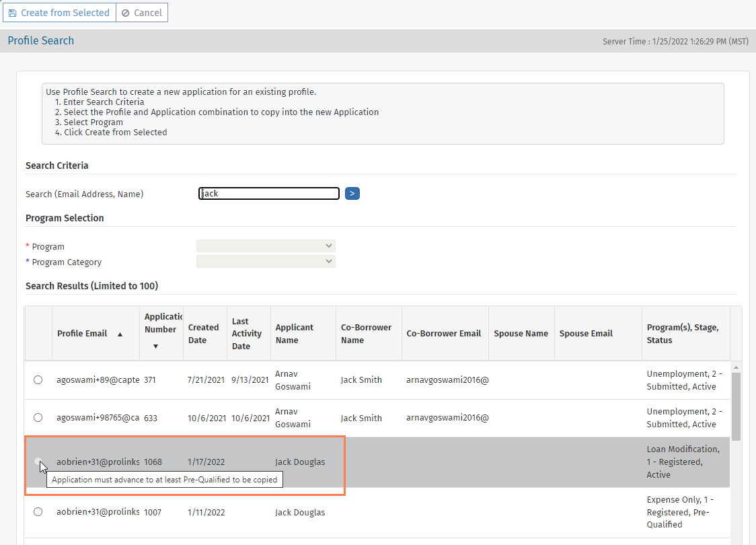Click the Cancel button
The width and height of the screenshot is (756, 545).
click(x=141, y=13)
